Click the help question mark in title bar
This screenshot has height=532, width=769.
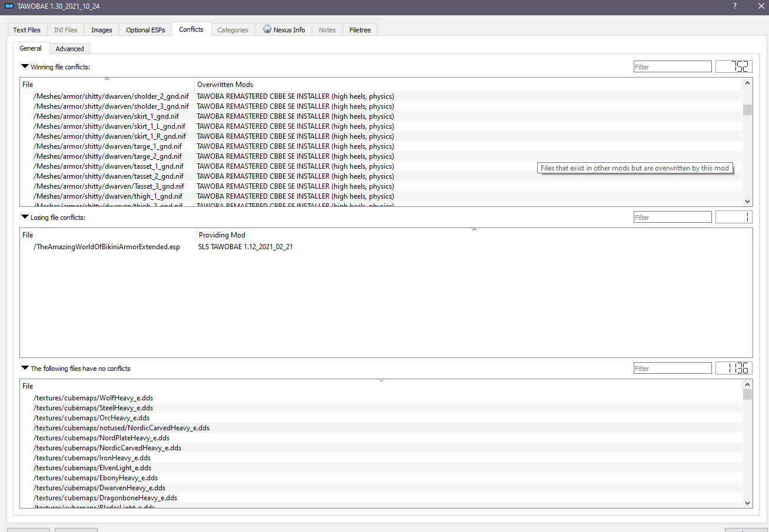click(x=734, y=6)
